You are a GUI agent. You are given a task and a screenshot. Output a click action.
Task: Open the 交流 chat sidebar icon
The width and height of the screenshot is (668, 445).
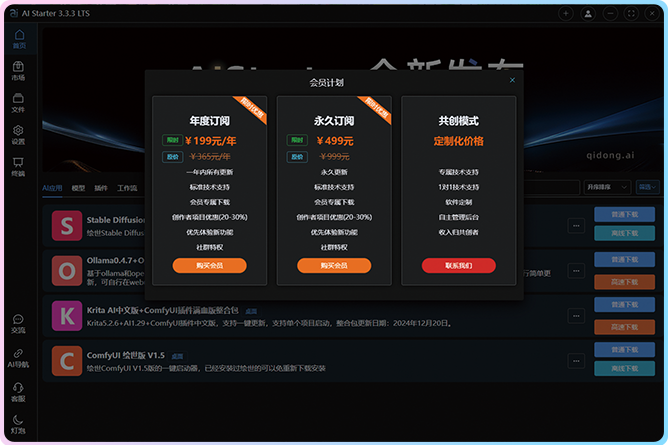click(x=18, y=324)
